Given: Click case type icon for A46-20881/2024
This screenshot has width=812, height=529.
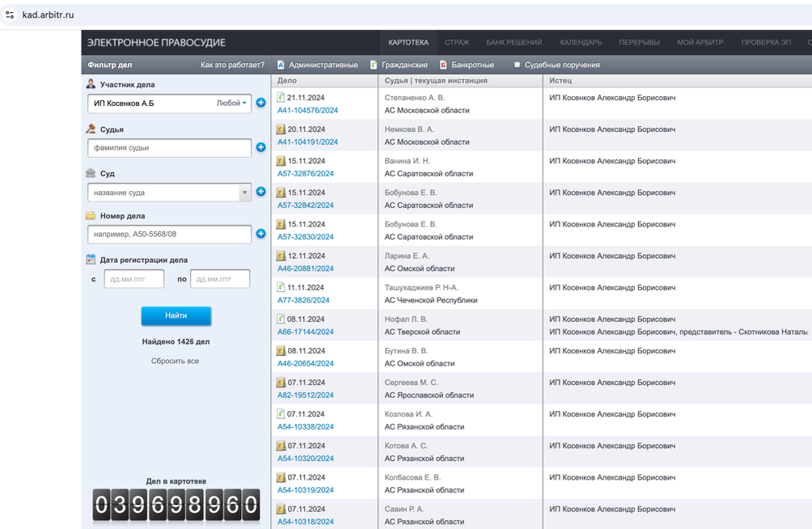Looking at the screenshot, I should 281,256.
